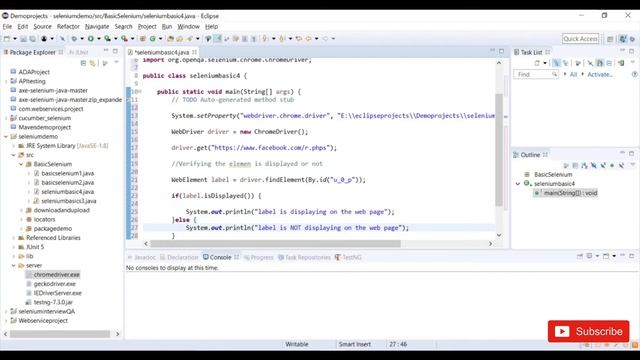Click the Coverage run toolbar icon
The height and width of the screenshot is (360, 640).
[x=107, y=39]
